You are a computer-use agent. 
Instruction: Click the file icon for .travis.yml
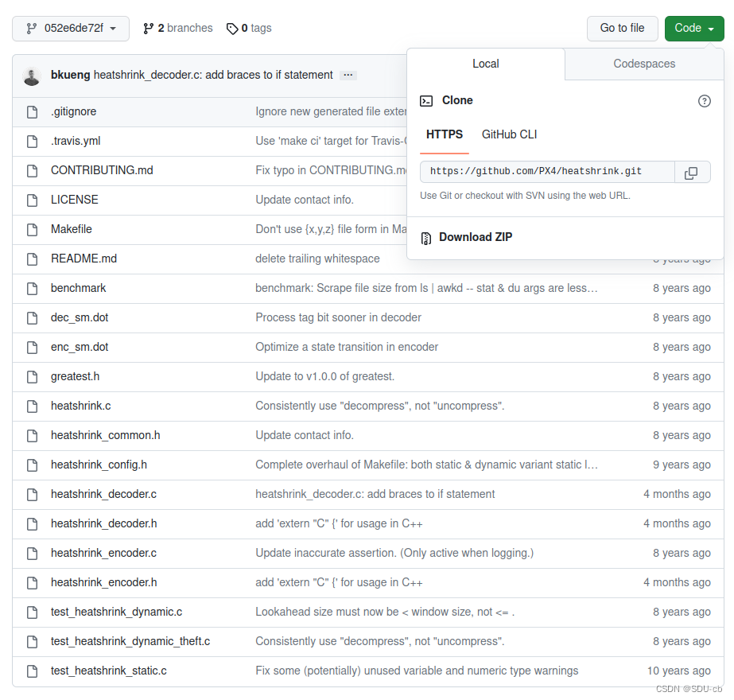tap(33, 142)
